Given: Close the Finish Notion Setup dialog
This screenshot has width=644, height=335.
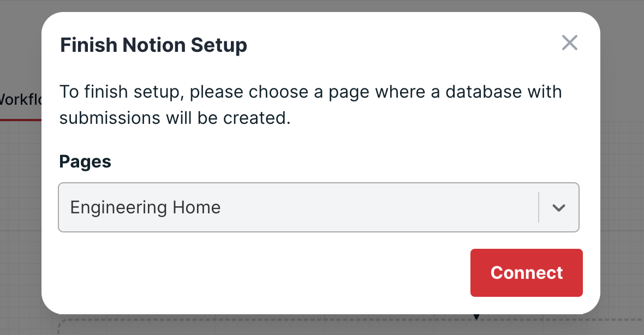Looking at the screenshot, I should point(570,43).
